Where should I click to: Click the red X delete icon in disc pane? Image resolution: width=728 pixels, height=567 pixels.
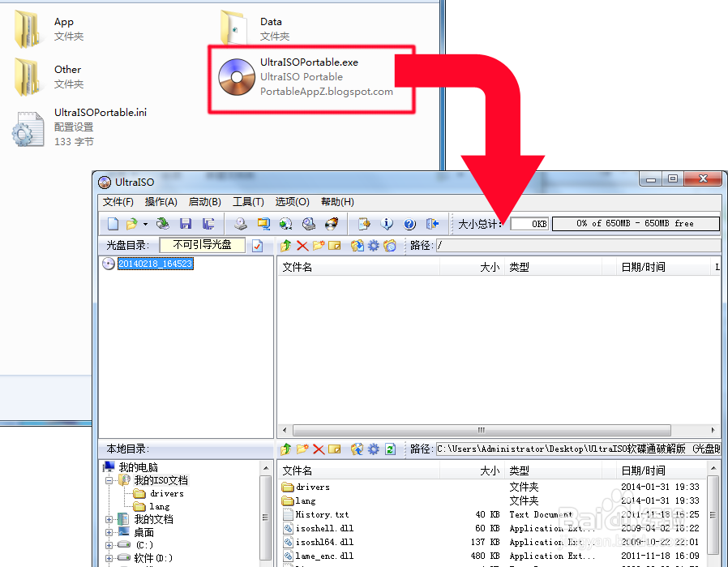tap(302, 245)
